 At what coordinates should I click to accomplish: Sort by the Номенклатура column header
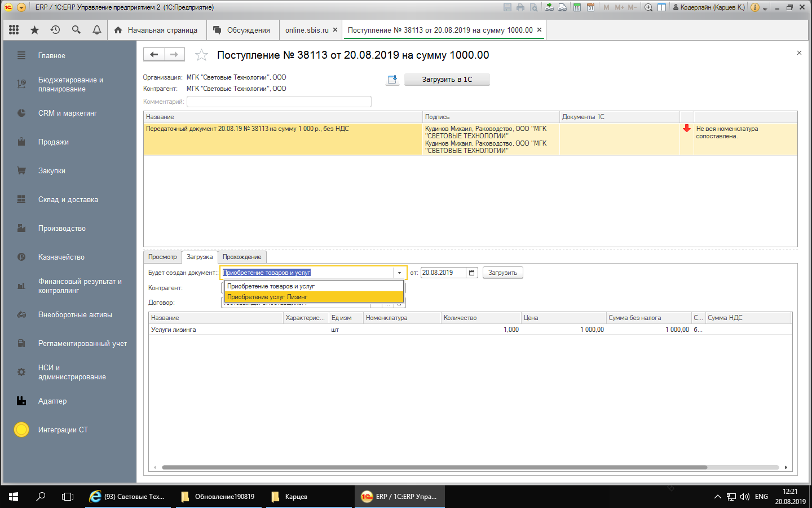pos(402,318)
